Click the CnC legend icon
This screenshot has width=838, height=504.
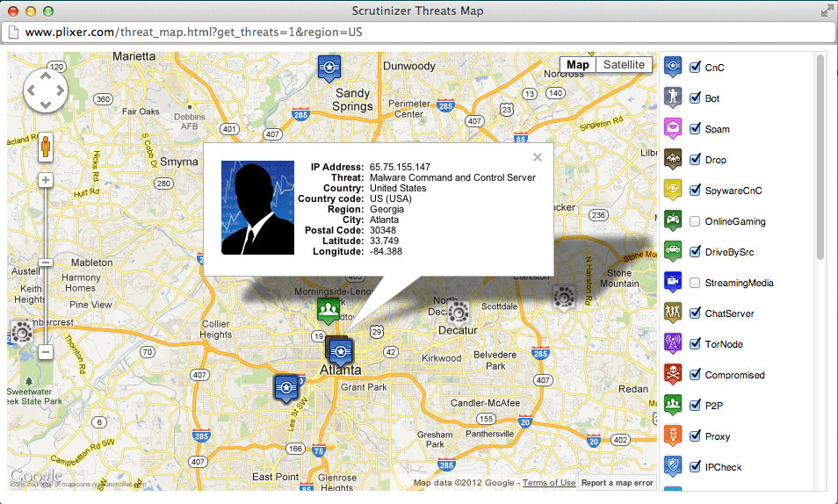coord(673,68)
